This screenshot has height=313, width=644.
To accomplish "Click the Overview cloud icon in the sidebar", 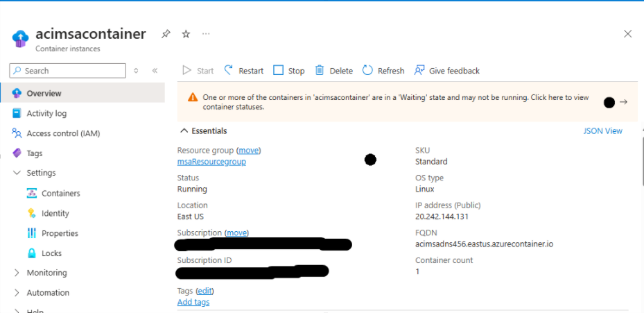I will [x=17, y=94].
